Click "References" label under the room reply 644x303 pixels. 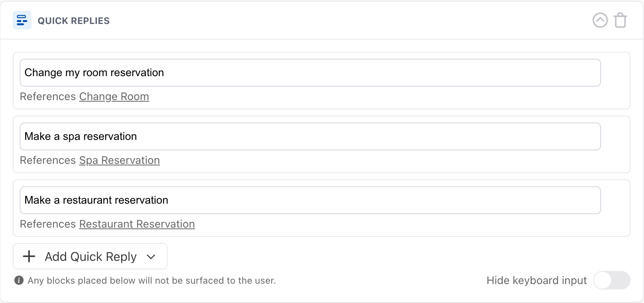(x=48, y=97)
